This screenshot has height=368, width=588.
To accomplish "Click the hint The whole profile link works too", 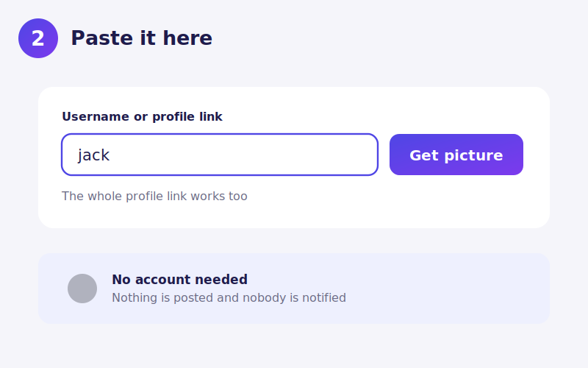I will click(x=154, y=196).
